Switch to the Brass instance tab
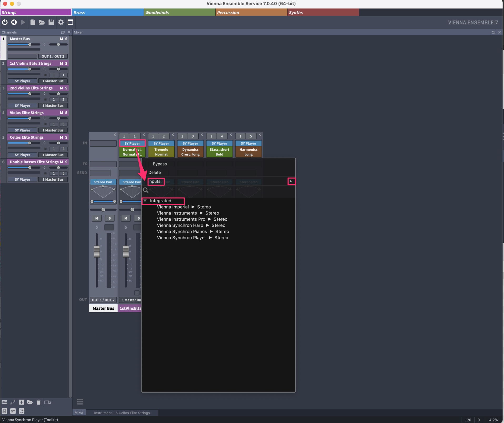Screen dimensions: 504x423 (x=108, y=12)
